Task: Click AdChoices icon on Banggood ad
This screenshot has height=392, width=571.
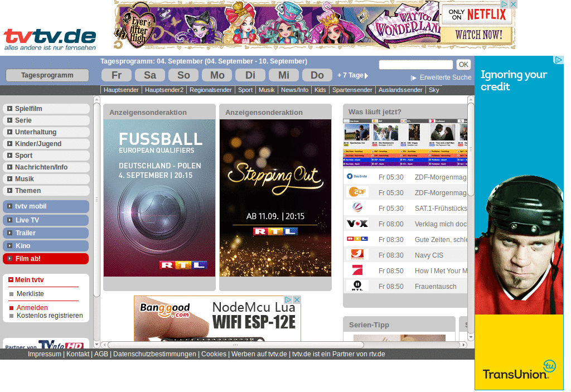Action: (x=288, y=299)
